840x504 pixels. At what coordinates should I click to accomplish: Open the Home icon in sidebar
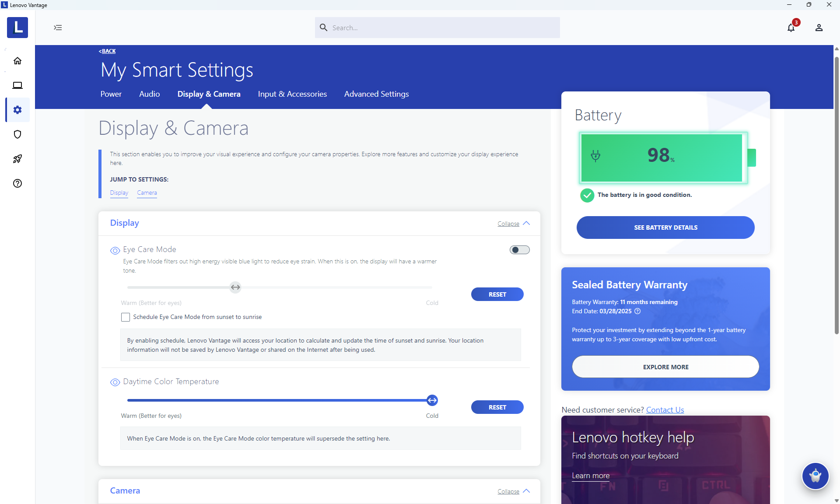point(17,61)
